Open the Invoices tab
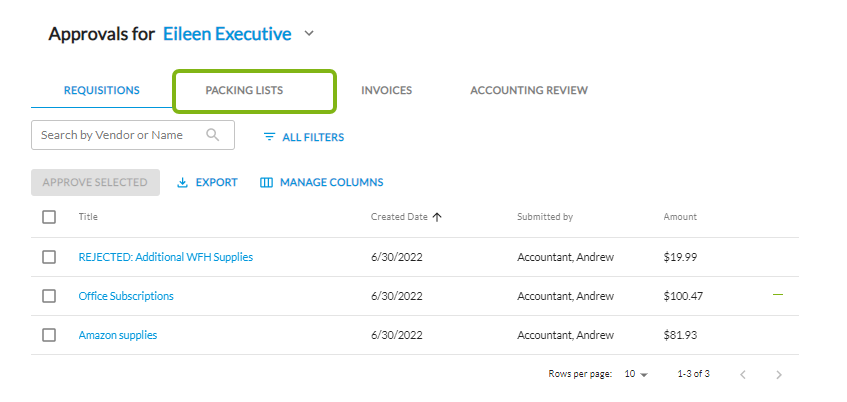This screenshot has width=847, height=402. [x=386, y=91]
